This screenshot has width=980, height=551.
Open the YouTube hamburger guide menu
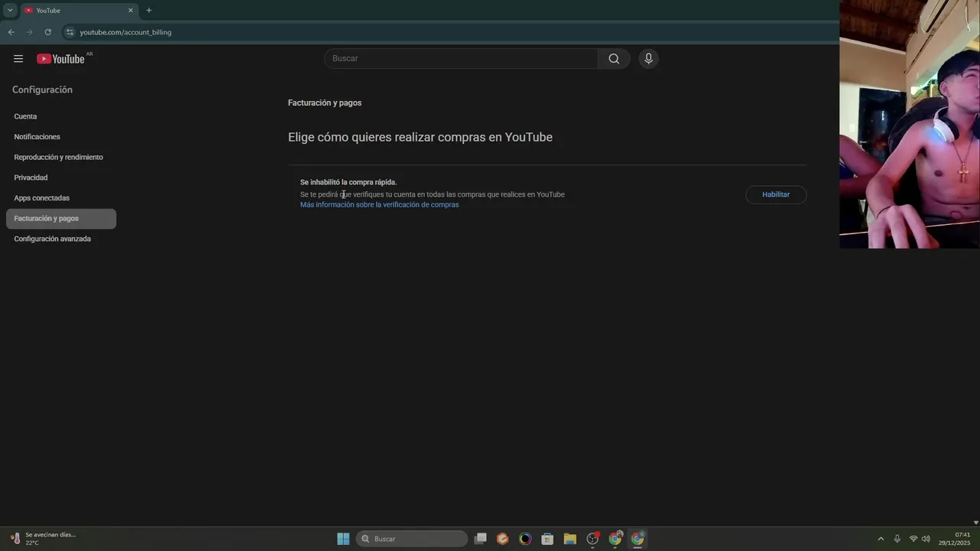(18, 59)
